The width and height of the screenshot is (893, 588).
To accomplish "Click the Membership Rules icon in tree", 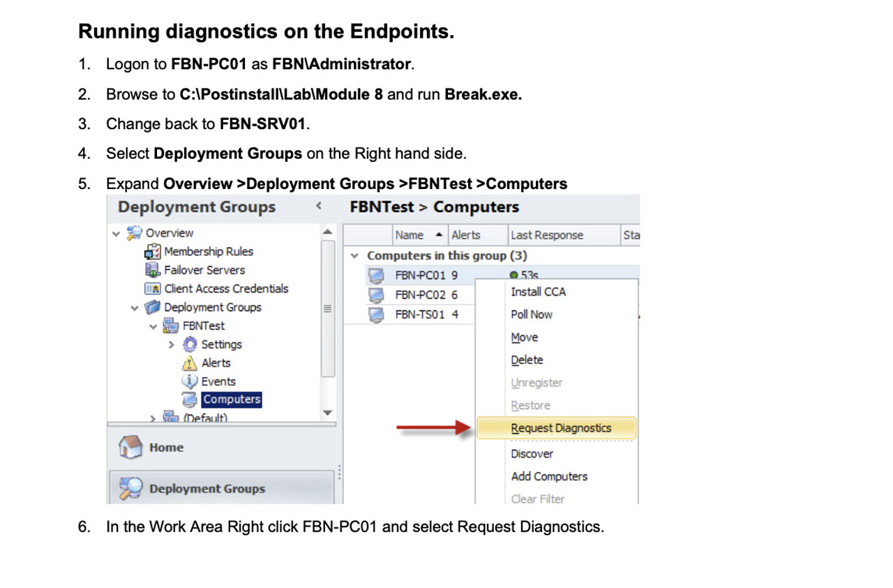I will (x=153, y=252).
